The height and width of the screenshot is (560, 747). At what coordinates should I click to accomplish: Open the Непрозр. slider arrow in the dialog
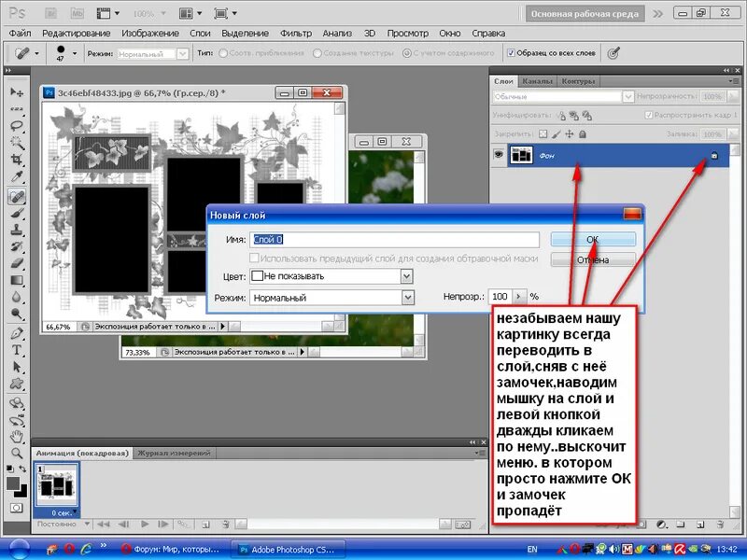[x=518, y=296]
